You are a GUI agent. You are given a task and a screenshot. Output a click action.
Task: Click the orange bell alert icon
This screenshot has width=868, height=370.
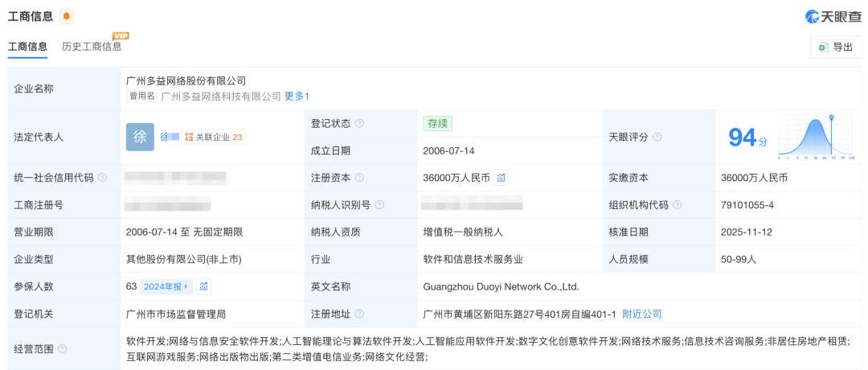(67, 16)
